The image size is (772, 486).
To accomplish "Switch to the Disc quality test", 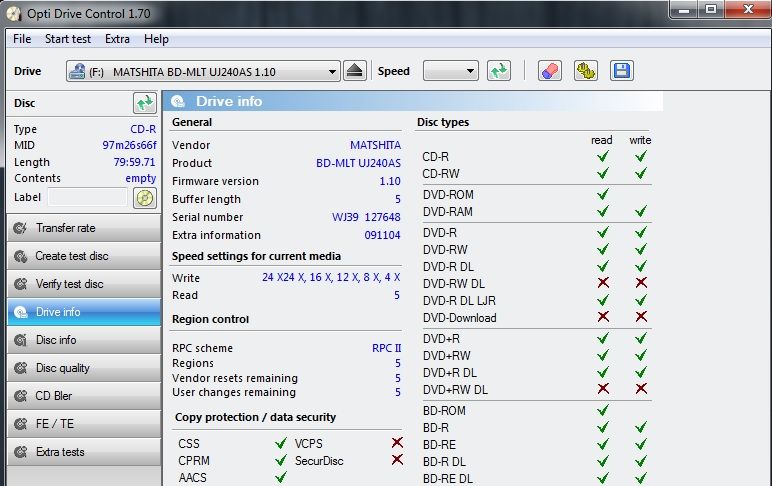I will pos(84,368).
